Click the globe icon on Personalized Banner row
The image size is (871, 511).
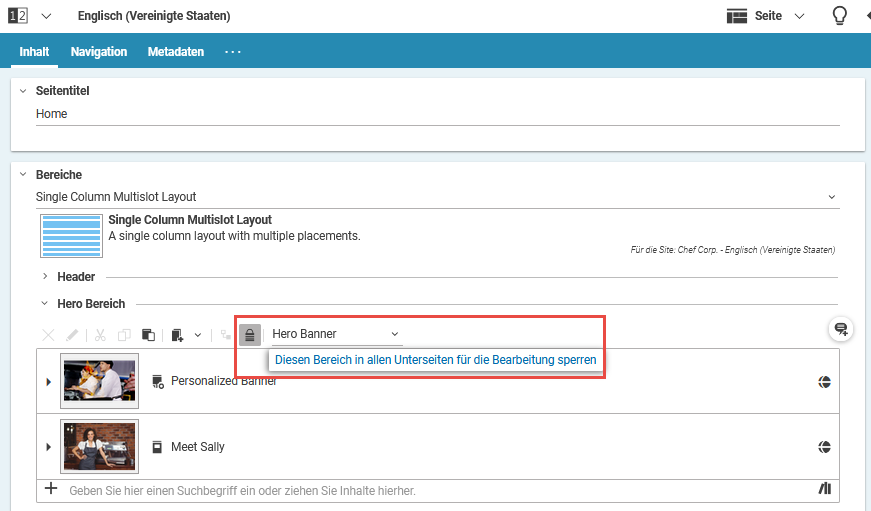click(x=825, y=381)
